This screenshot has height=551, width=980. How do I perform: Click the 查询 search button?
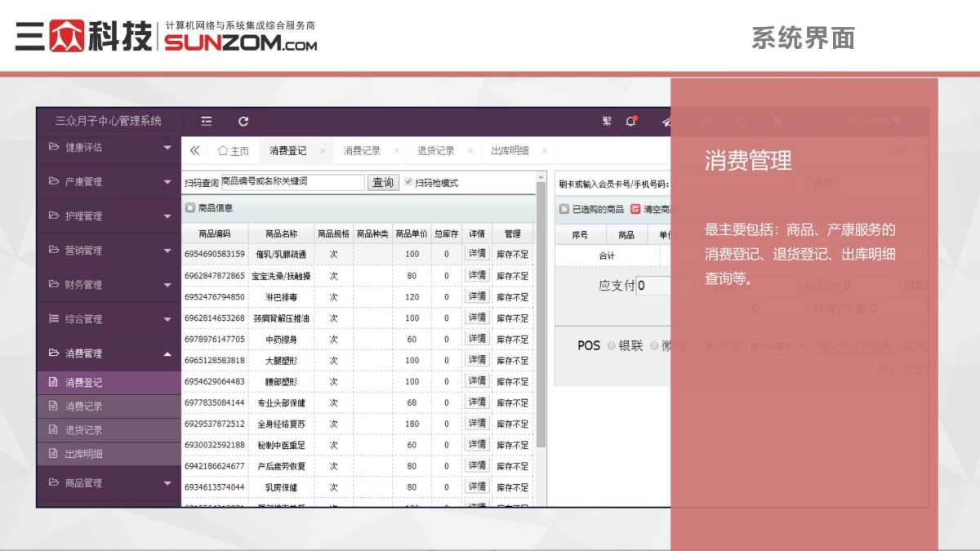(381, 181)
